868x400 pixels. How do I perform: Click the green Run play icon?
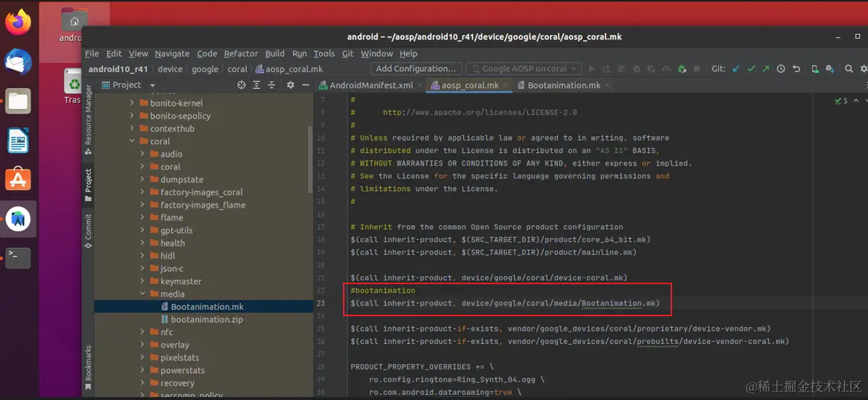click(592, 68)
